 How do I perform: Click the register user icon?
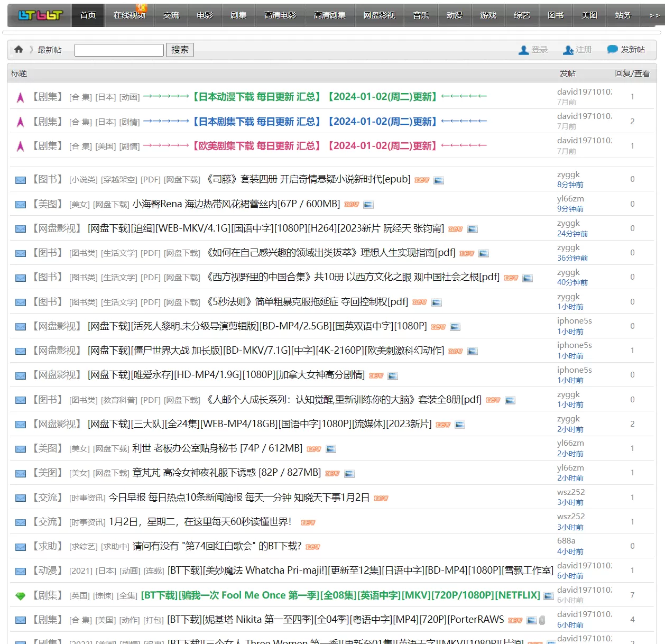coord(568,50)
